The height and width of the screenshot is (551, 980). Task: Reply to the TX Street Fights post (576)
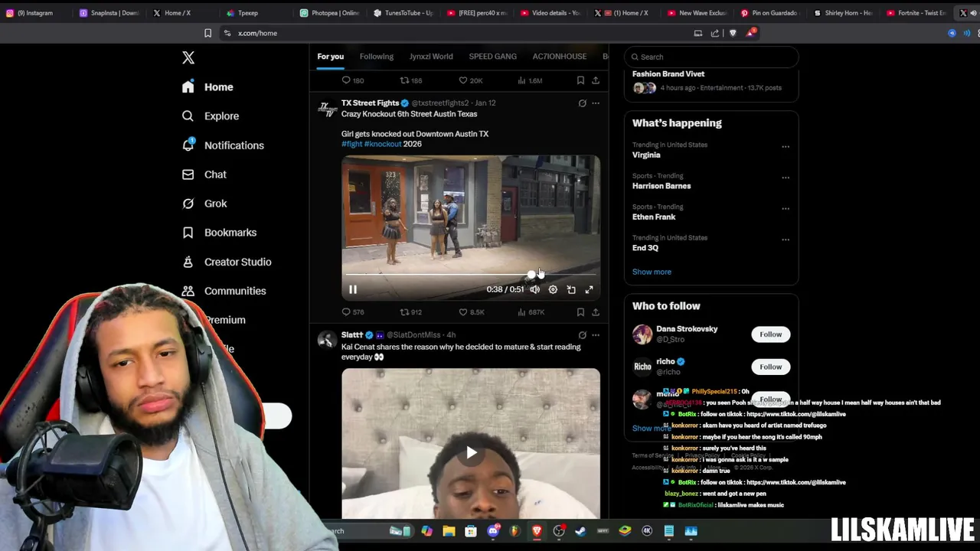click(x=353, y=312)
